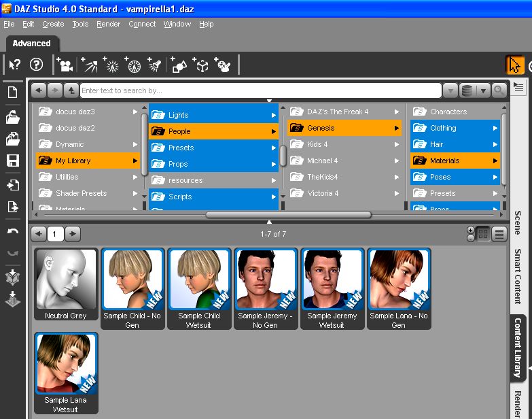Create a new spotlight
Screen dimensions: 532x419
154,65
